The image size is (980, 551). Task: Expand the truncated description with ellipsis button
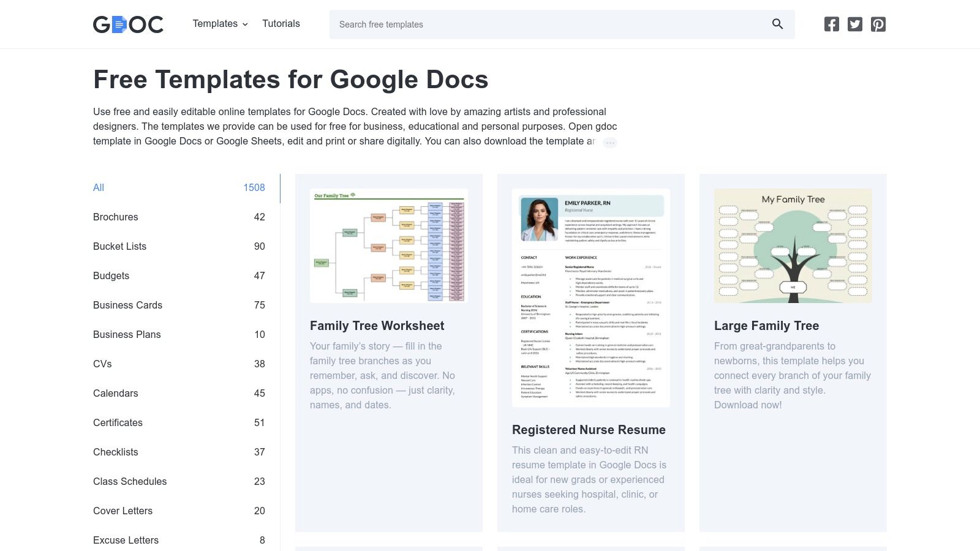click(609, 143)
